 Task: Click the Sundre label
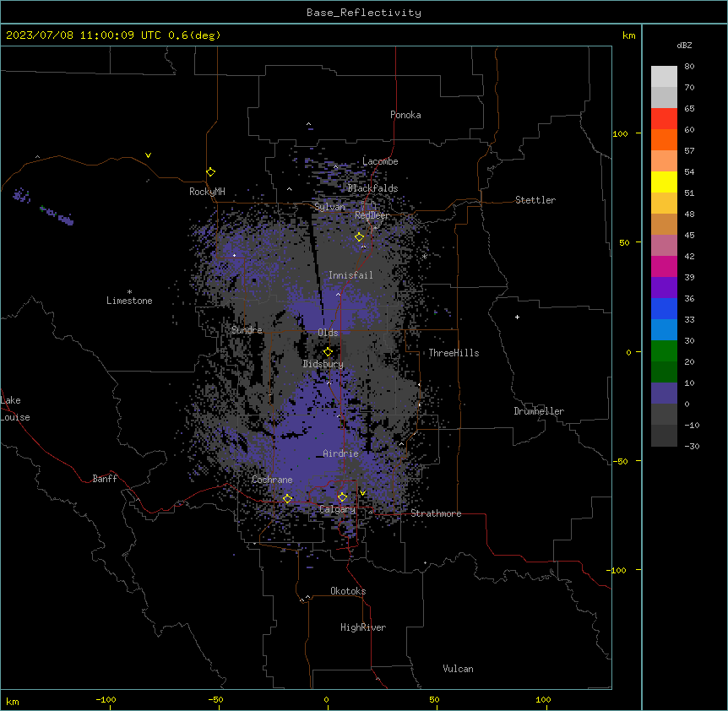247,330
